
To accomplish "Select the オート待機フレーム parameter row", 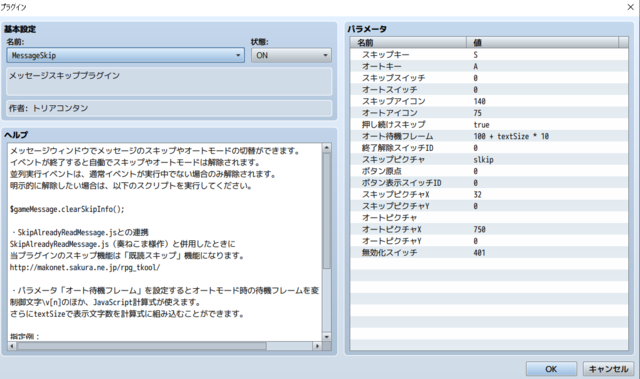I will [489, 136].
